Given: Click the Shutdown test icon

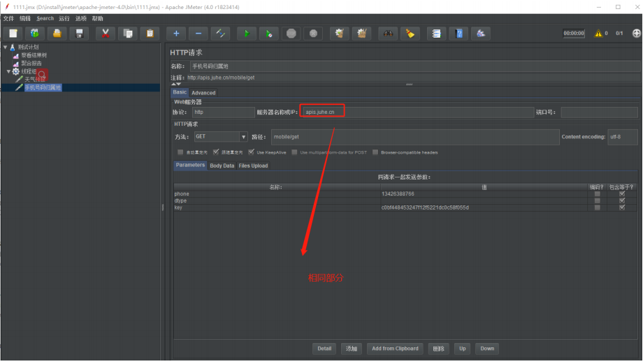Looking at the screenshot, I should (x=313, y=34).
